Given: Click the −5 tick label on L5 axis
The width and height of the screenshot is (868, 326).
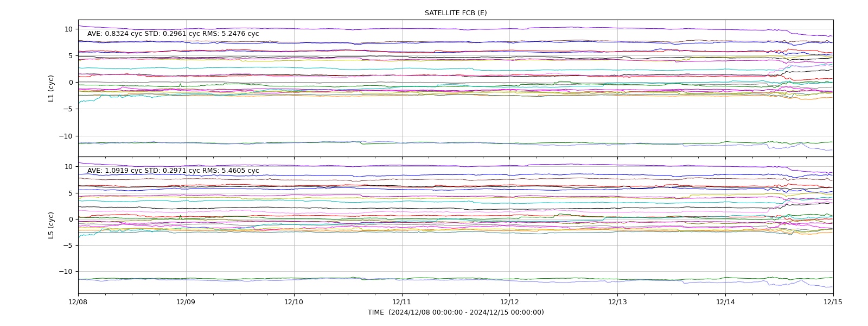Looking at the screenshot, I should [68, 246].
